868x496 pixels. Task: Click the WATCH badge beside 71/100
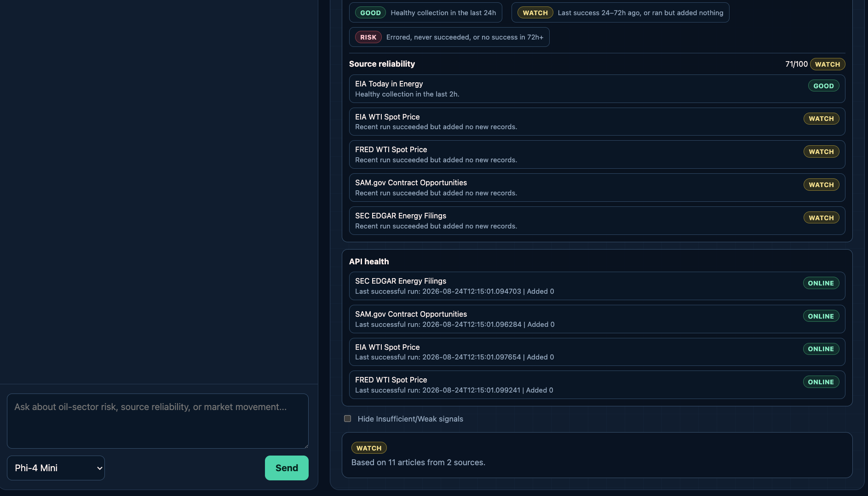click(828, 64)
